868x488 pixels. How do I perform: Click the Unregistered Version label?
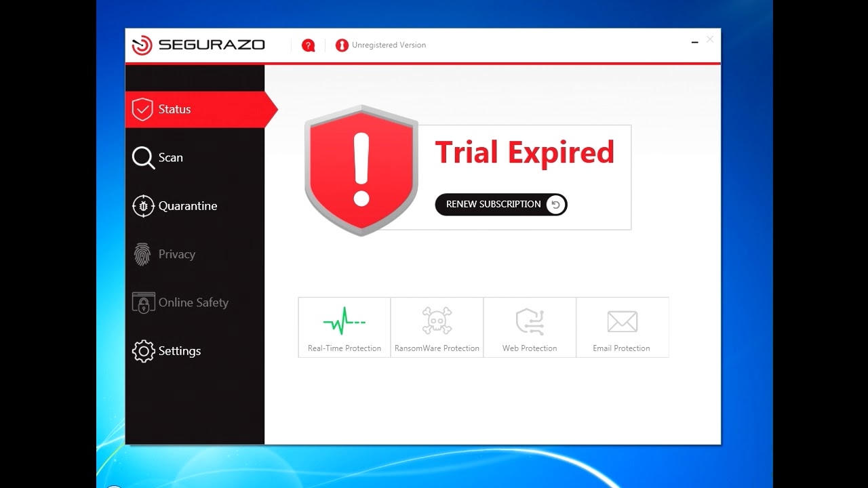(x=388, y=45)
